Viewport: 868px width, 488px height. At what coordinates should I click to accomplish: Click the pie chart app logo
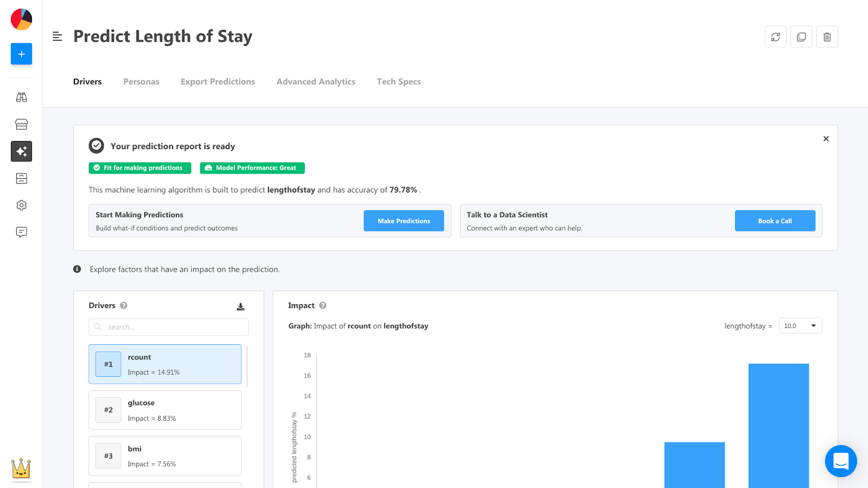21,20
